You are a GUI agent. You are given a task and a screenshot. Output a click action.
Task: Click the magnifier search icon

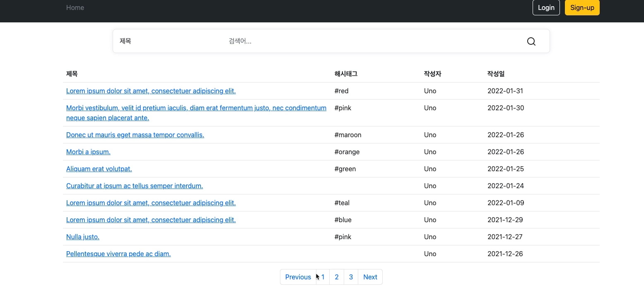(x=531, y=41)
